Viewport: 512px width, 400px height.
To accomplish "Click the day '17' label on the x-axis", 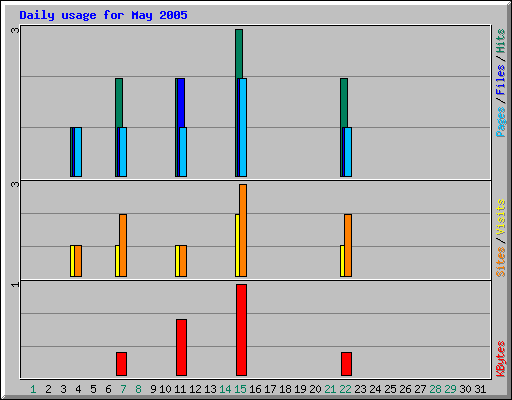I will [x=270, y=389].
